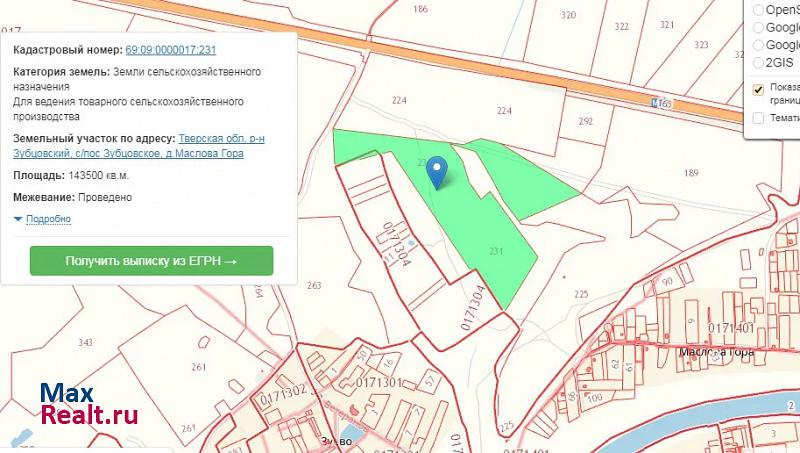The image size is (800, 453).
Task: Select parcel 189 on the map
Action: pyautogui.click(x=690, y=174)
